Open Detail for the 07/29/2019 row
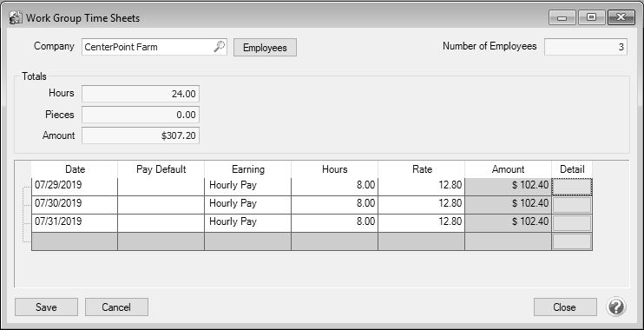The height and width of the screenshot is (330, 644). tap(572, 187)
